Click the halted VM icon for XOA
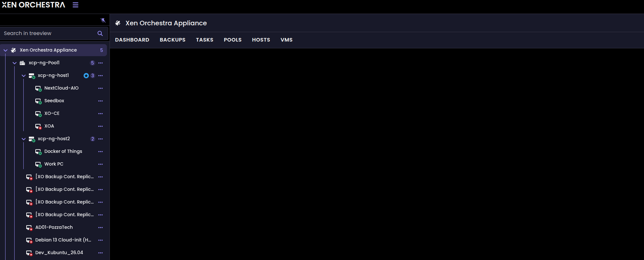644x260 pixels. click(38, 127)
